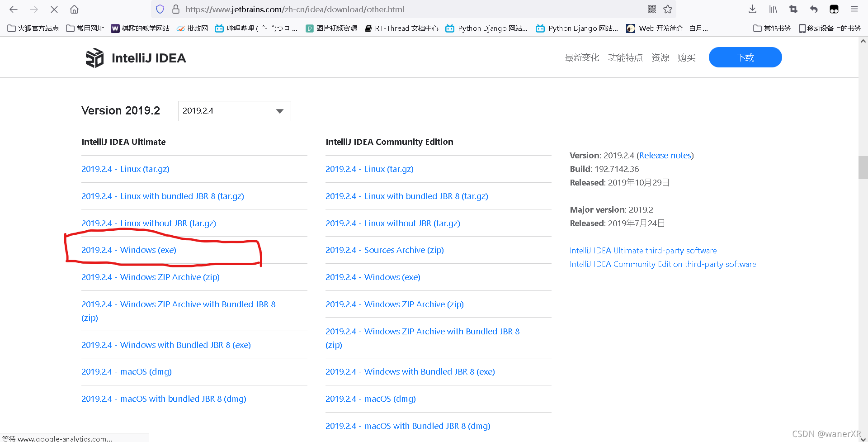Download Community macOS with Bundled JBR 8 (dmg)
This screenshot has width=868, height=442.
click(408, 426)
